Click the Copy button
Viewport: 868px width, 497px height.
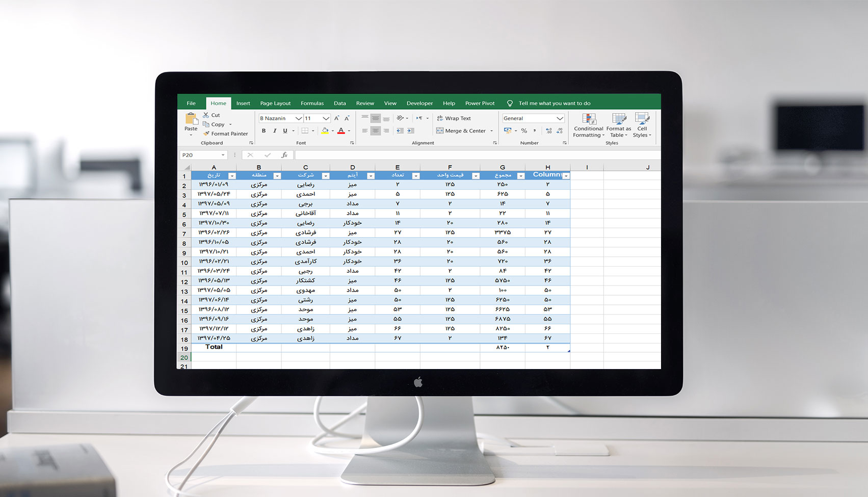pos(214,124)
